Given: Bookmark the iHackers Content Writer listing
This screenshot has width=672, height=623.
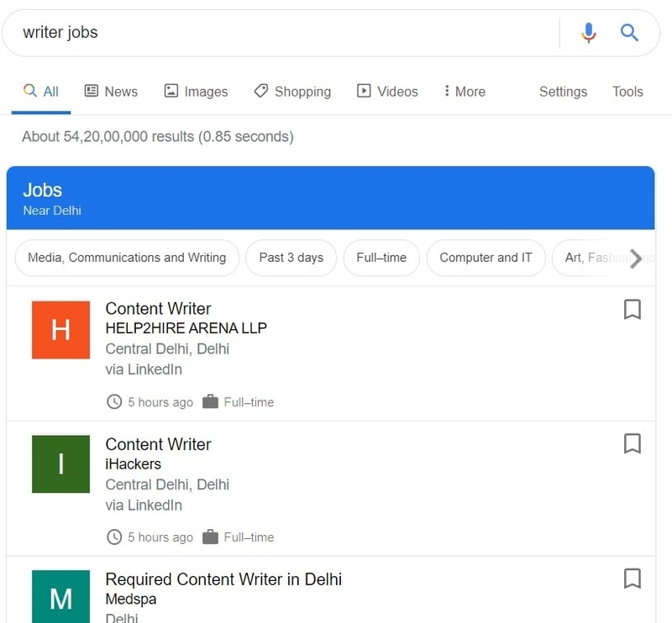Looking at the screenshot, I should [x=632, y=444].
